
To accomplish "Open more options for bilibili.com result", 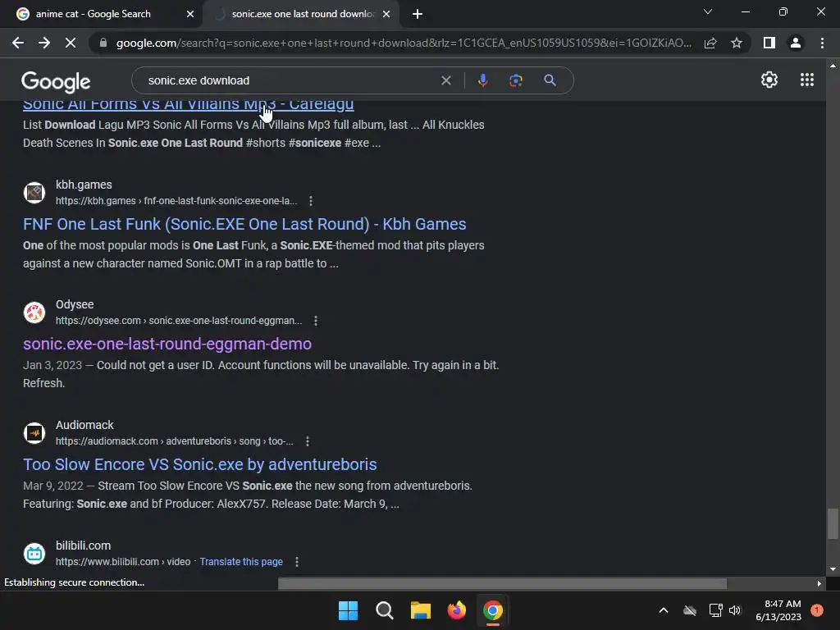I will click(297, 562).
